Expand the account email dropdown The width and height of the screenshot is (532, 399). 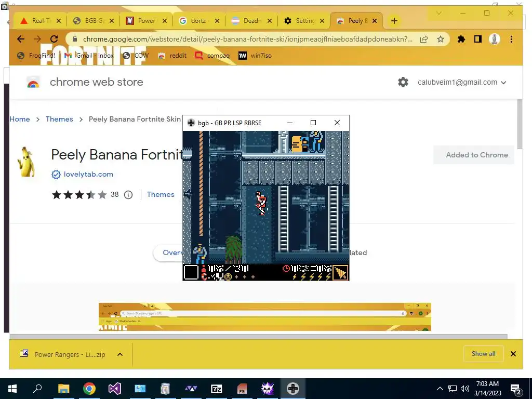pos(503,83)
